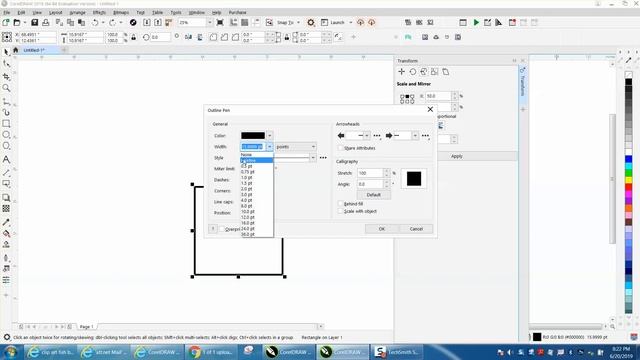Pick the yellow swatch in color palette

pyautogui.click(x=629, y=180)
